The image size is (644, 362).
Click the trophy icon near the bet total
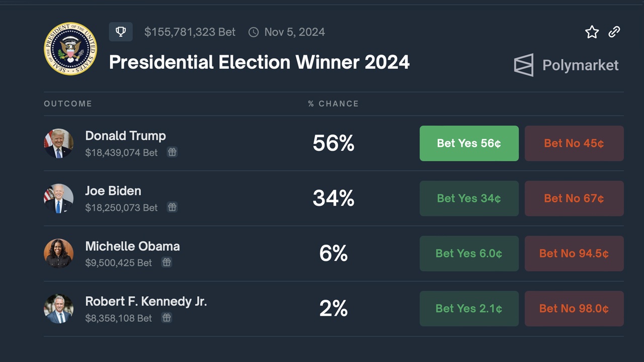(x=121, y=32)
